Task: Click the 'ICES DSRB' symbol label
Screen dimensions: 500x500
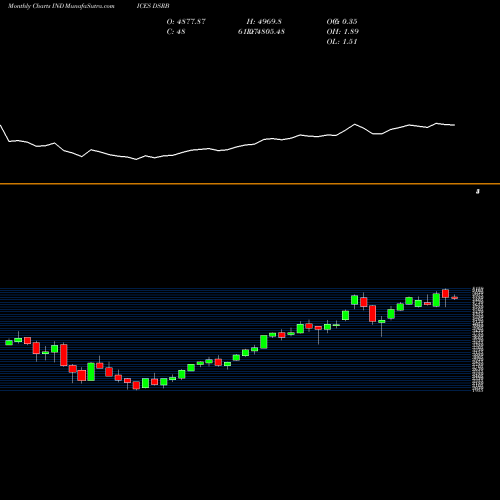Action: pos(153,6)
